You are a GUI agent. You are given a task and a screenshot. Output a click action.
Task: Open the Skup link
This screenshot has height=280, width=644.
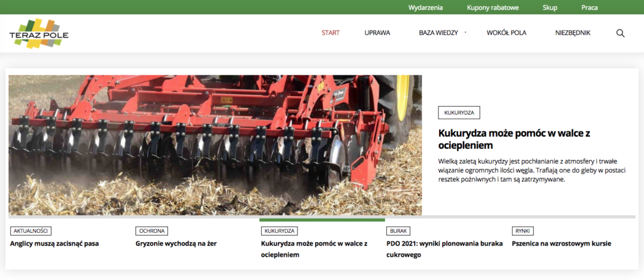pyautogui.click(x=550, y=8)
